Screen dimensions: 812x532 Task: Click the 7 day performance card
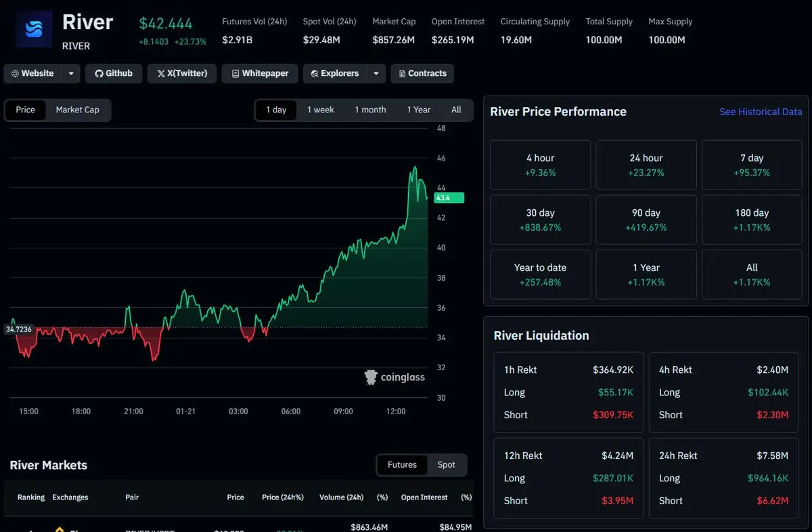point(751,165)
